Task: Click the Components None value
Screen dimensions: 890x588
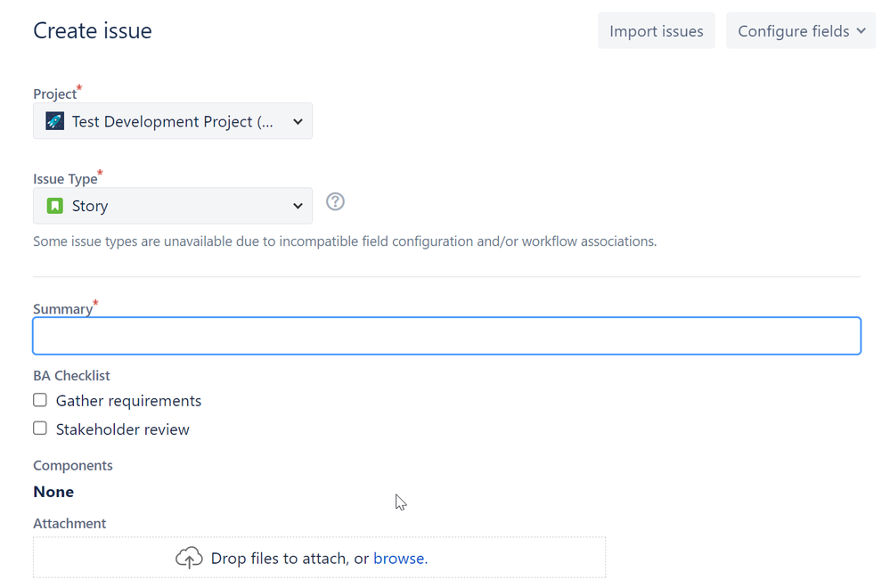Action: pos(53,492)
